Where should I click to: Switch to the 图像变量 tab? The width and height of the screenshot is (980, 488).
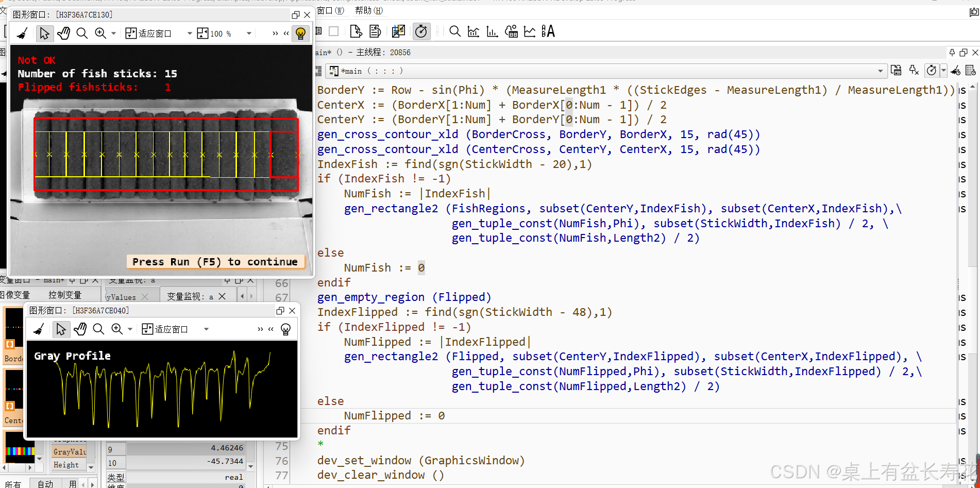tap(15, 295)
